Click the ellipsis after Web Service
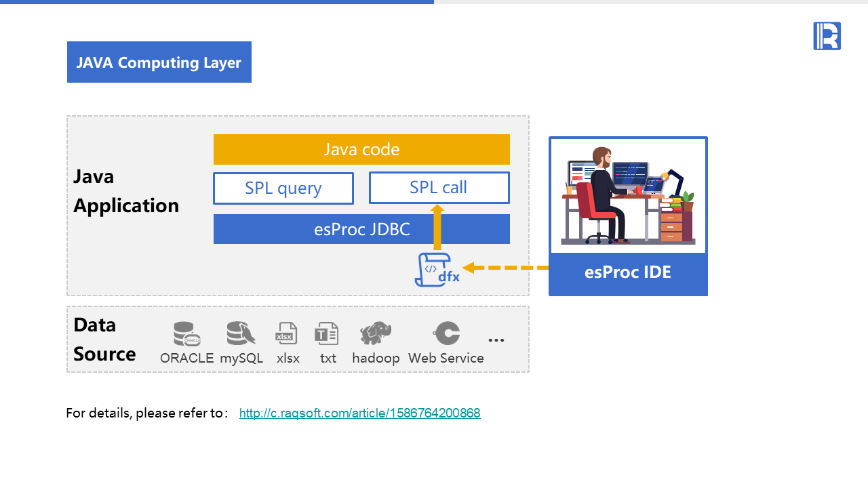 tap(496, 340)
